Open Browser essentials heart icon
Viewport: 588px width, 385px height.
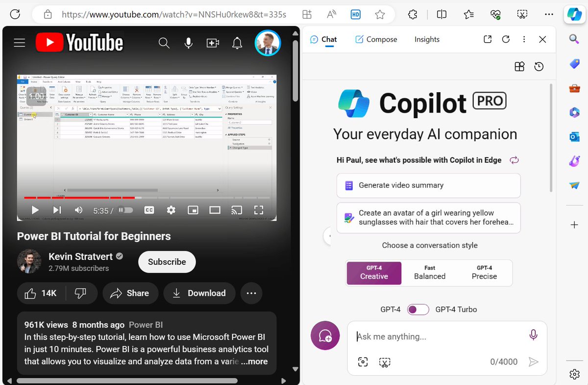click(495, 14)
